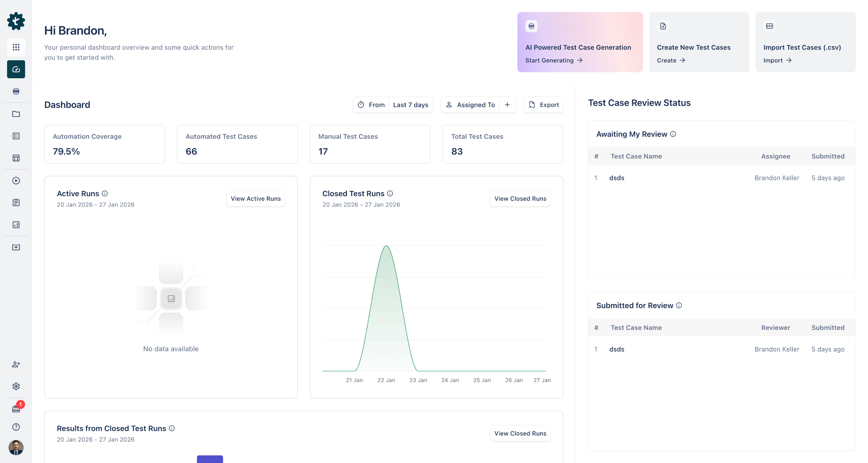Open the folder icon in sidebar

(x=16, y=114)
